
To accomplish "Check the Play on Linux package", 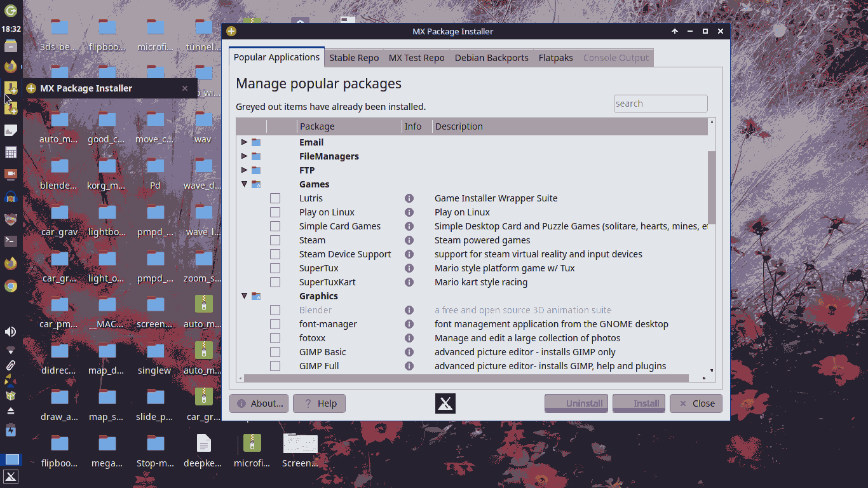I will (275, 212).
